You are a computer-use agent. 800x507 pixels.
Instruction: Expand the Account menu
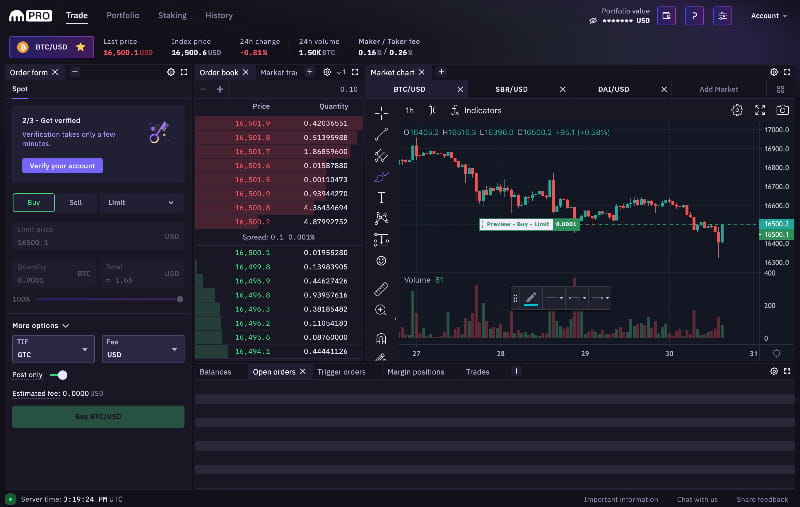[x=769, y=16]
